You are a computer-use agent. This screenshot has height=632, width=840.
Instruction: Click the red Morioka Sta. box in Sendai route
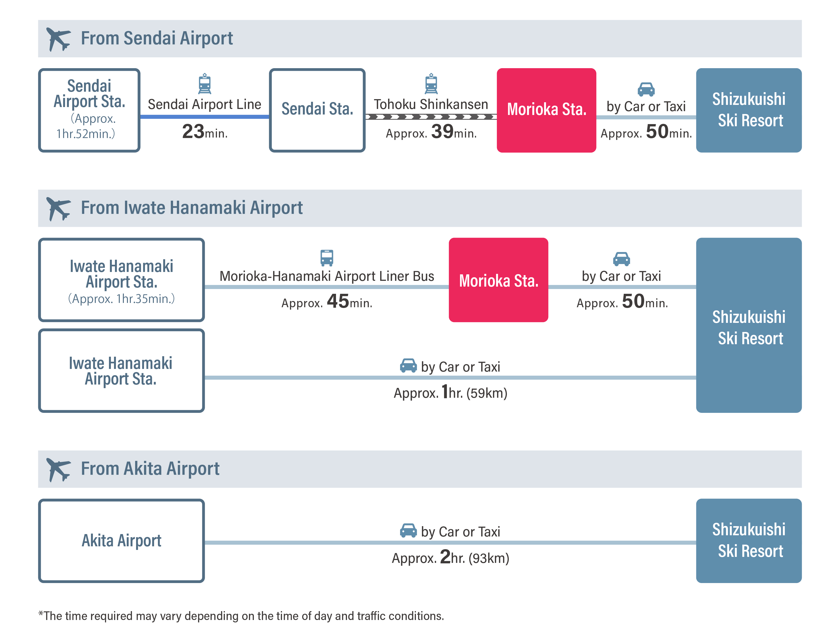coord(546,110)
